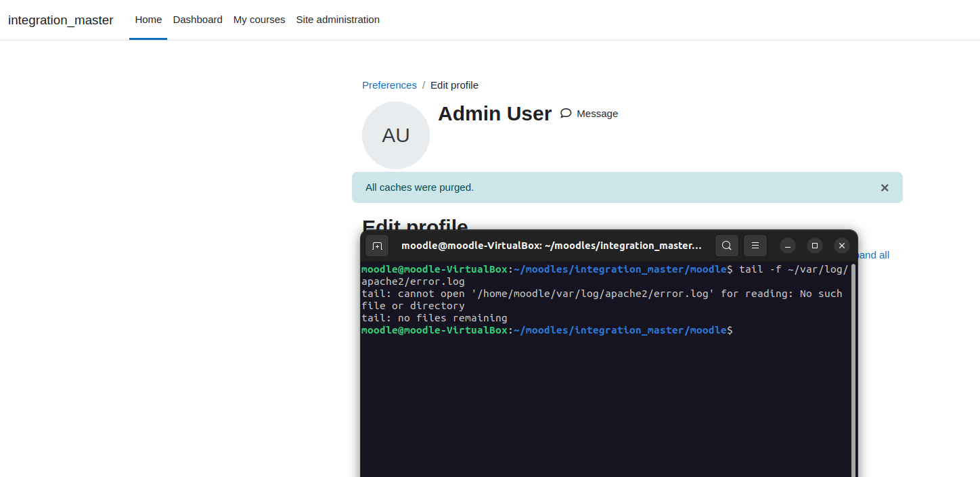Dismiss the 'All caches were purged' notification

pyautogui.click(x=885, y=187)
